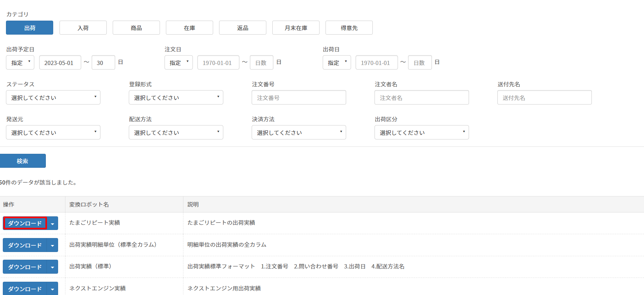The width and height of the screenshot is (644, 295).
Task: Open 出荷日 指定 dropdown
Action: coord(337,63)
